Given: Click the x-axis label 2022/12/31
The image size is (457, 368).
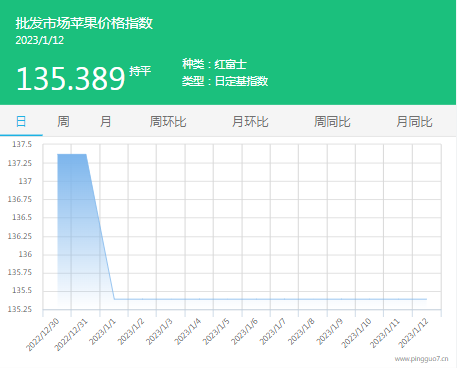Looking at the screenshot, I should pyautogui.click(x=71, y=334).
